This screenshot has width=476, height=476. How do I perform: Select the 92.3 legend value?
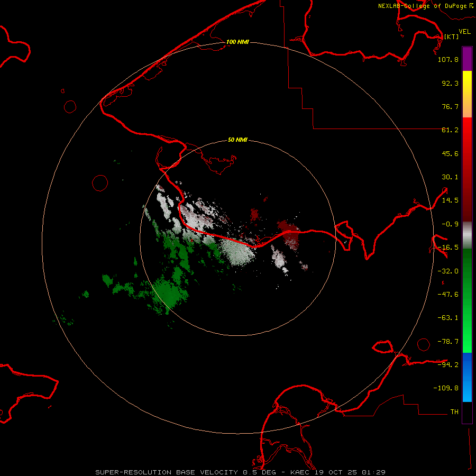(450, 83)
